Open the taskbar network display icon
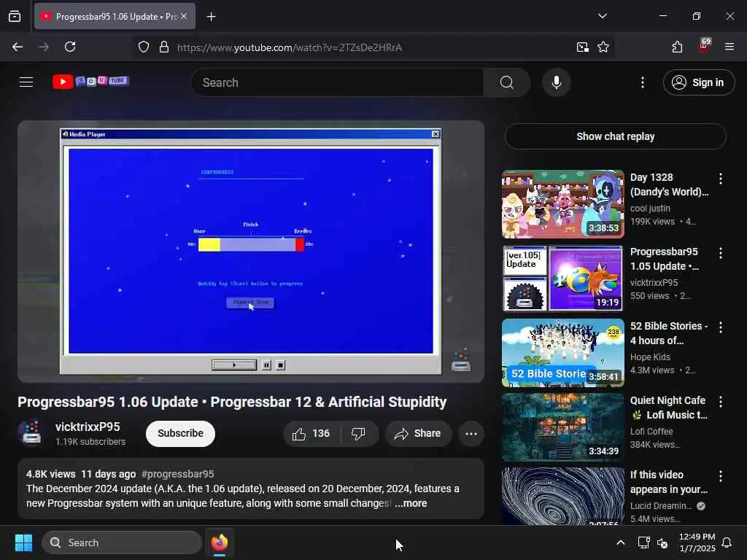 pyautogui.click(x=643, y=542)
